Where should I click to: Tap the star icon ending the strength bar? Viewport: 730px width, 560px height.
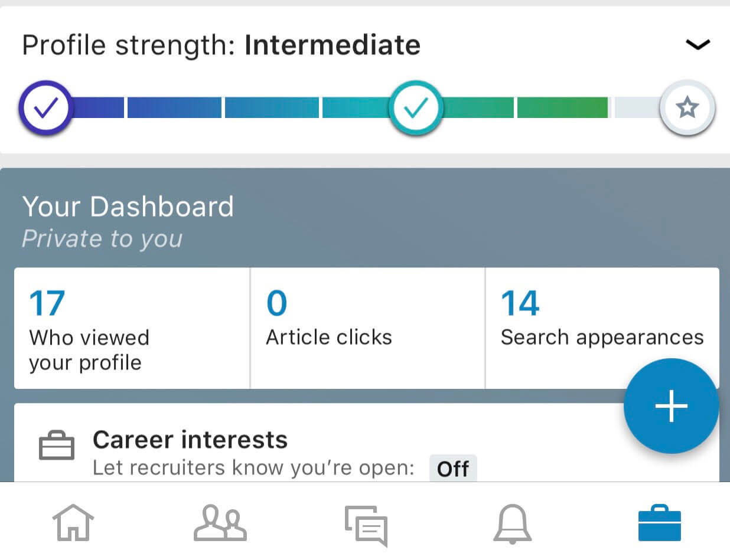tap(687, 108)
